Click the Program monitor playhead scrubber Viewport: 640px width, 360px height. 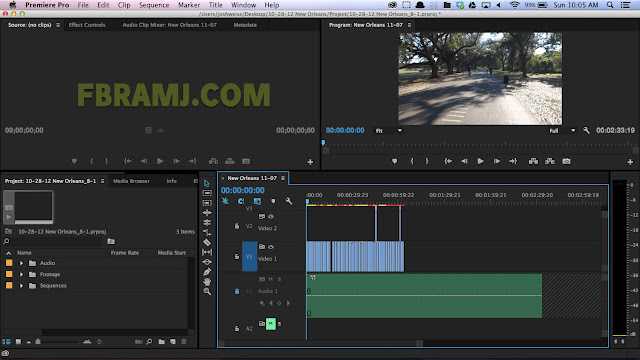click(x=323, y=143)
